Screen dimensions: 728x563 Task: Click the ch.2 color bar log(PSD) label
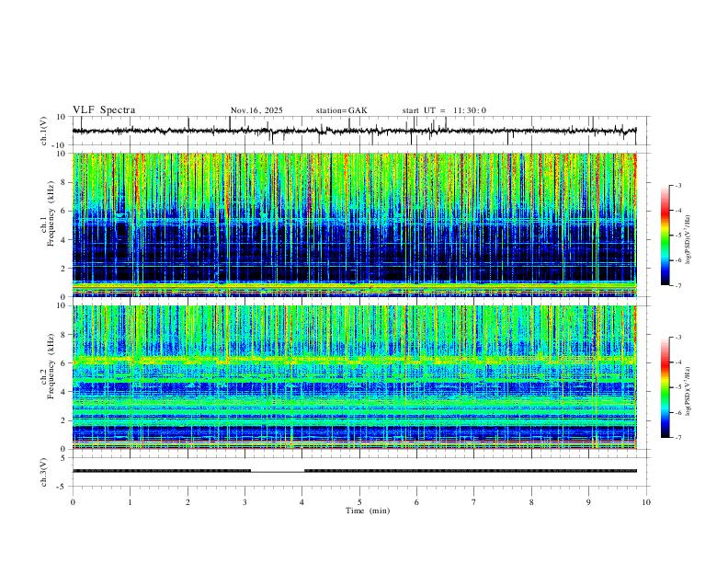tap(688, 391)
